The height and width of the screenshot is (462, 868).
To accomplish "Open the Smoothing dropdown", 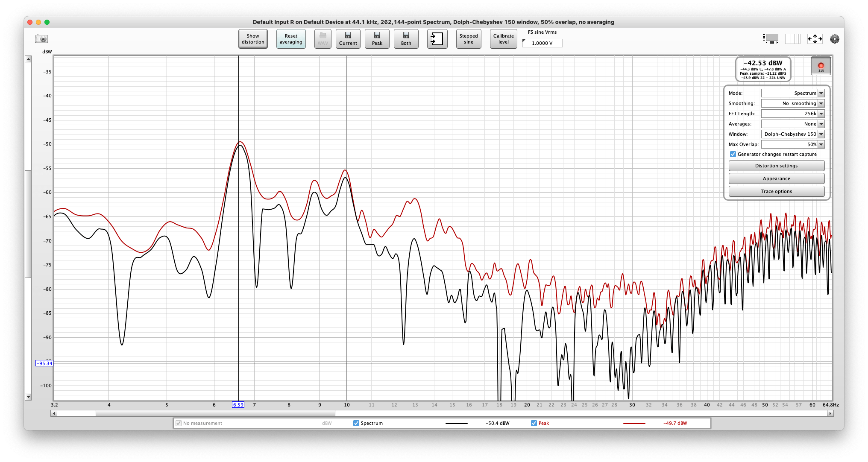I will pos(793,103).
